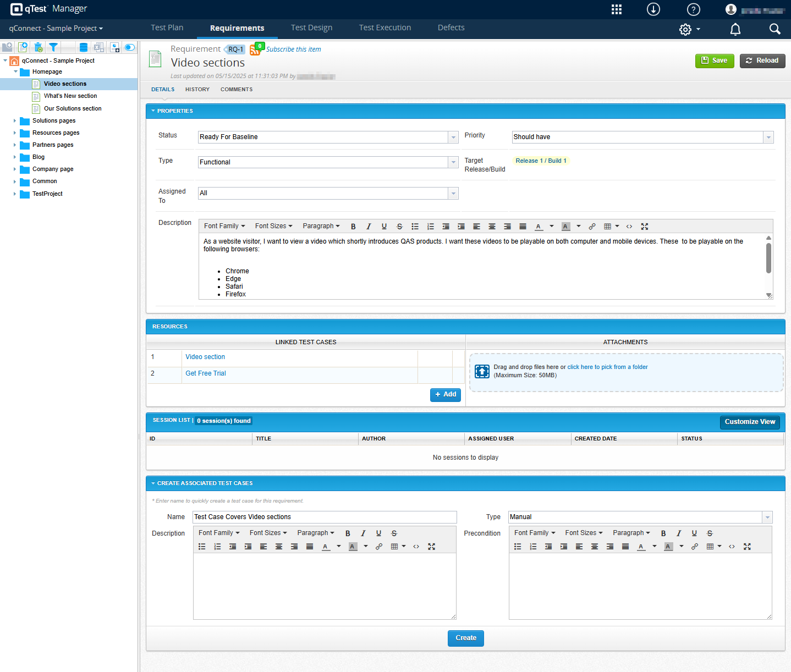Open the Get Free Trial test case link
The height and width of the screenshot is (672, 791).
click(206, 373)
